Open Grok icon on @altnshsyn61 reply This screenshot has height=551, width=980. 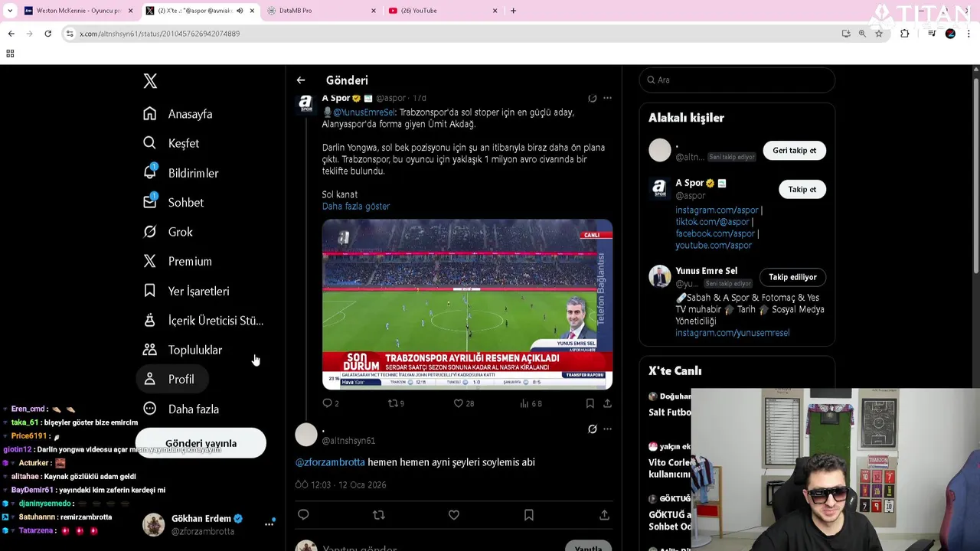coord(592,429)
